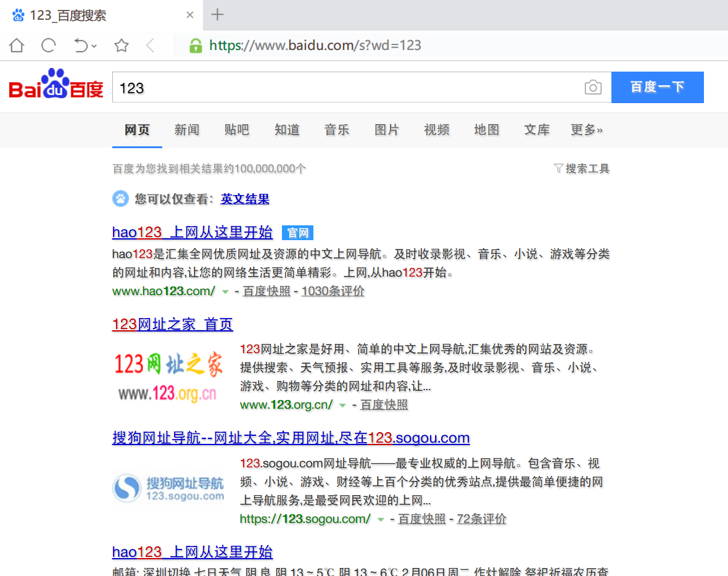Open 123网址之家_首页 result title
The height and width of the screenshot is (576, 728).
click(173, 324)
